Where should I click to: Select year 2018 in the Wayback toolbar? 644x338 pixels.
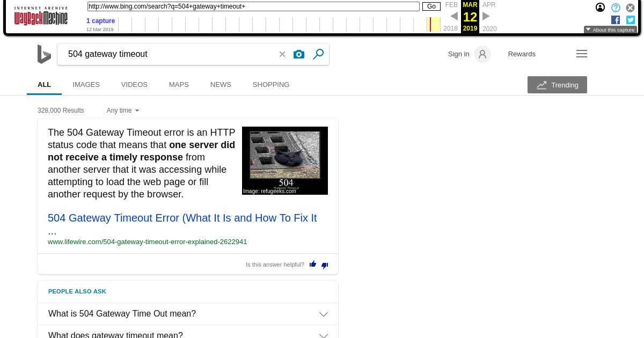[x=451, y=29]
